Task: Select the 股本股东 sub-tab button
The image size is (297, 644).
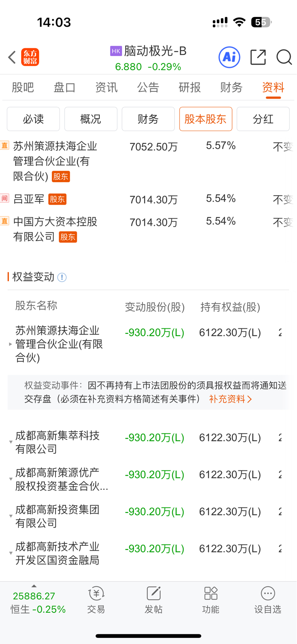Action: [206, 119]
